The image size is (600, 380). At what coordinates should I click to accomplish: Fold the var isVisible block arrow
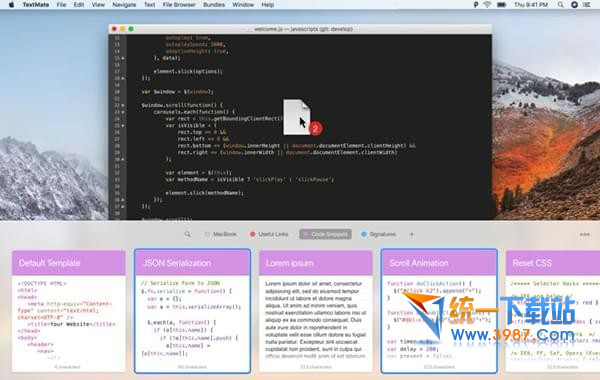click(x=123, y=126)
